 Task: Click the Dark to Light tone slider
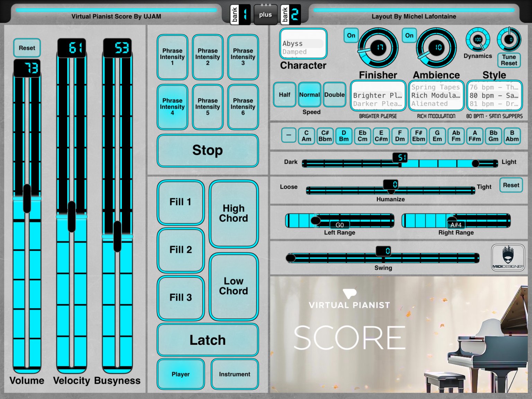[x=400, y=163]
